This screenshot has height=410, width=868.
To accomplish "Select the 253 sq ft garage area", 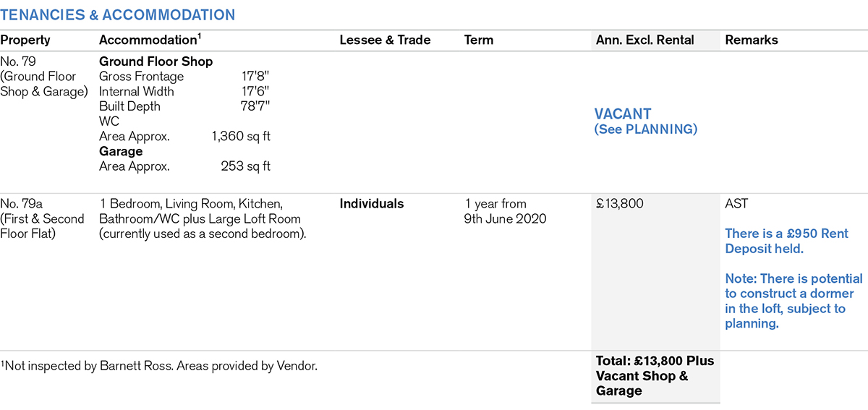I will point(245,166).
